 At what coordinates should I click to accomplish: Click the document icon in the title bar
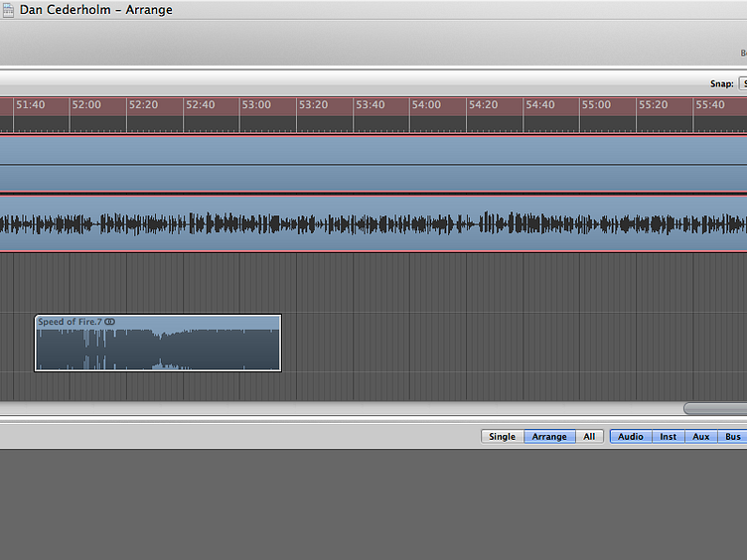click(8, 9)
